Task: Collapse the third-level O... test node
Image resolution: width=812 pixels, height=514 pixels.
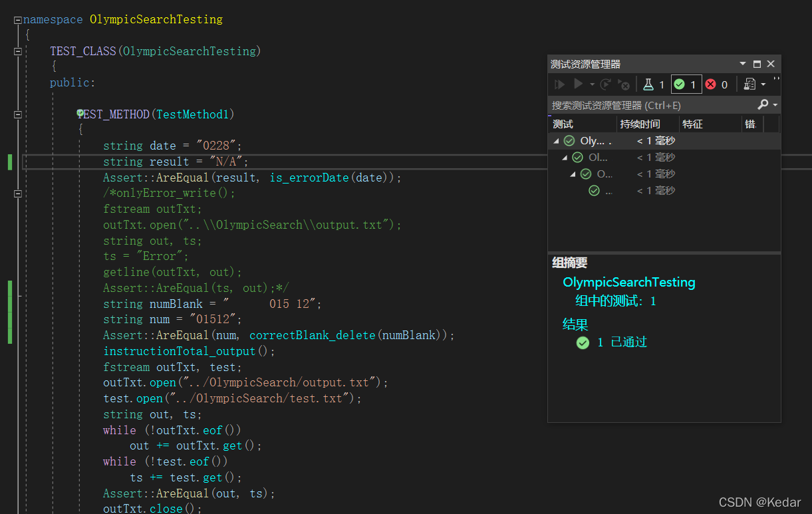Action: [x=573, y=174]
